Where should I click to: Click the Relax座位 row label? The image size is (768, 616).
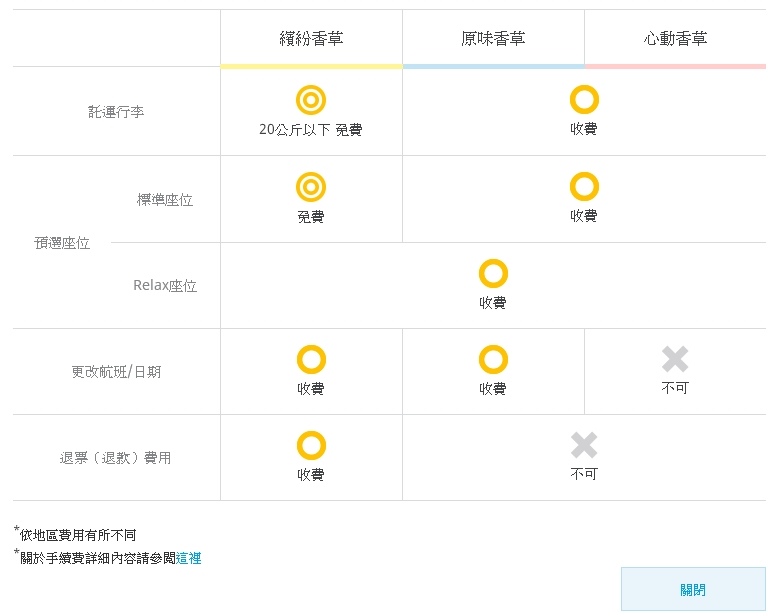click(x=165, y=286)
